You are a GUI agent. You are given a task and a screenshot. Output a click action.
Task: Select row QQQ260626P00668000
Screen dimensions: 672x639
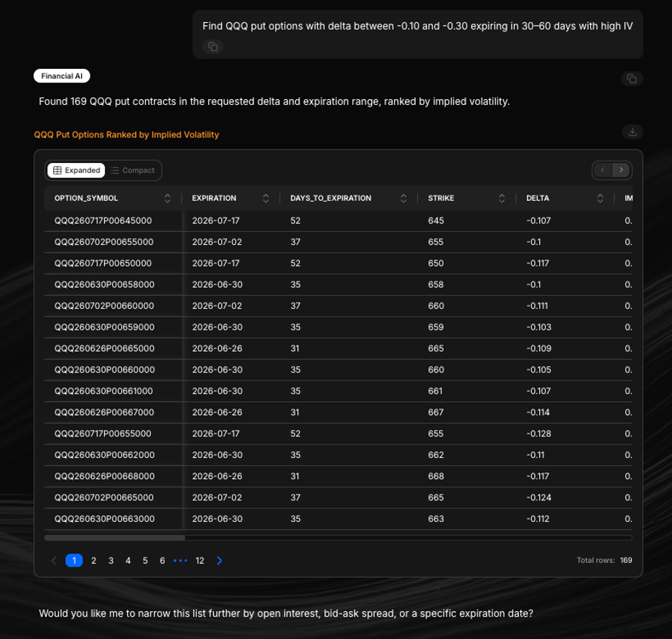click(x=338, y=476)
